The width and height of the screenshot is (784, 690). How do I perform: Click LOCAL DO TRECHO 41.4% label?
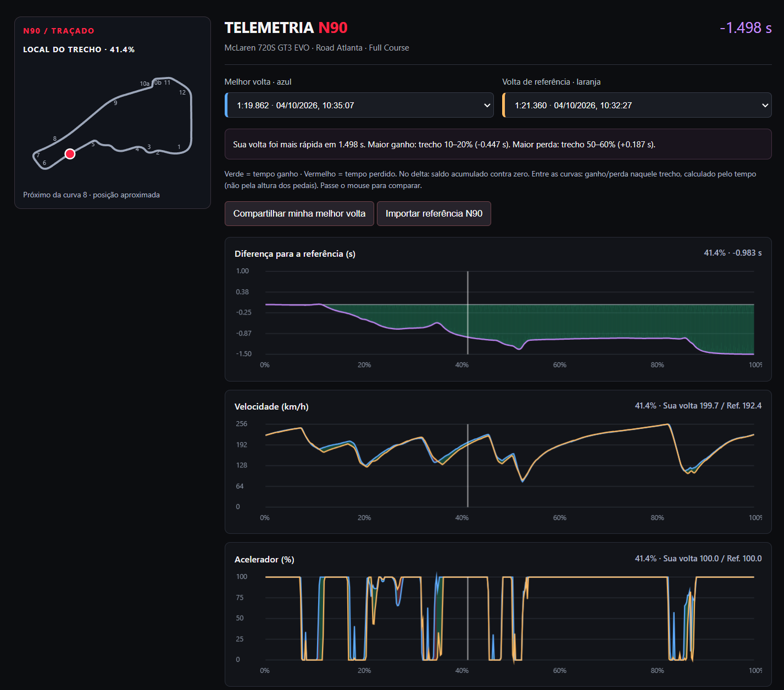click(79, 49)
